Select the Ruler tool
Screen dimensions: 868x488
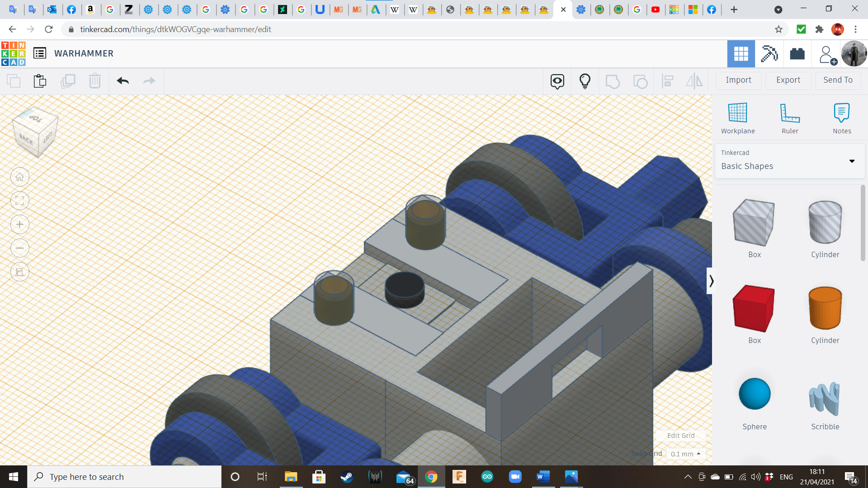pyautogui.click(x=790, y=113)
